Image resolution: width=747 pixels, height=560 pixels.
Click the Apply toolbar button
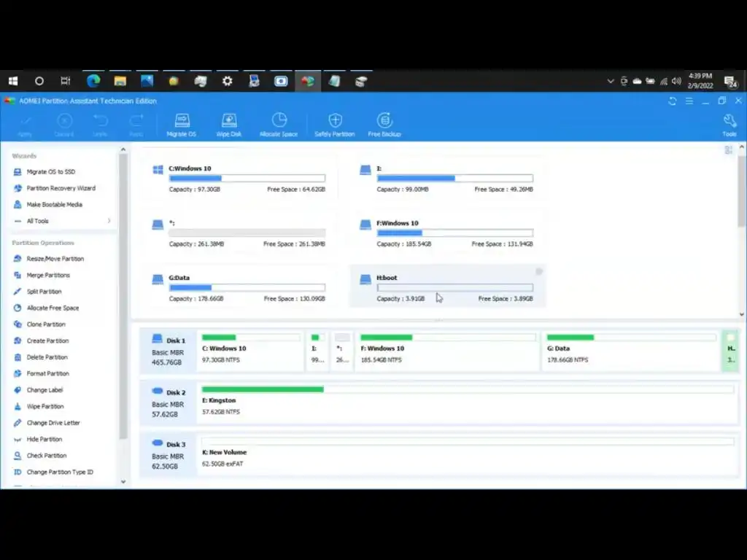pos(26,125)
